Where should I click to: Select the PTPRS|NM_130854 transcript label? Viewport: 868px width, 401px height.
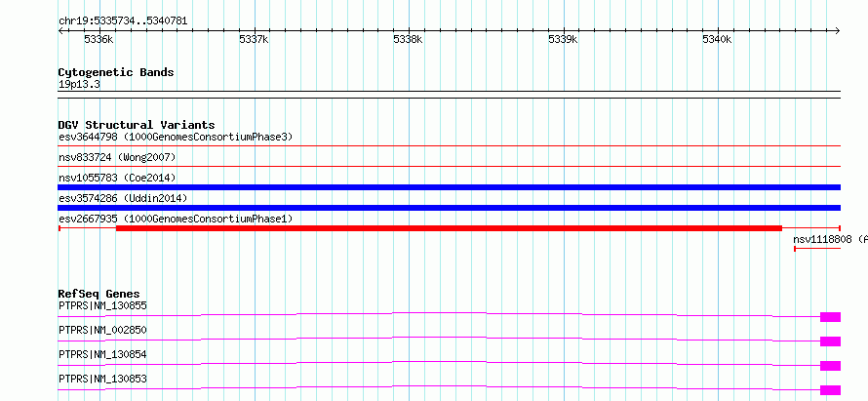pos(102,354)
